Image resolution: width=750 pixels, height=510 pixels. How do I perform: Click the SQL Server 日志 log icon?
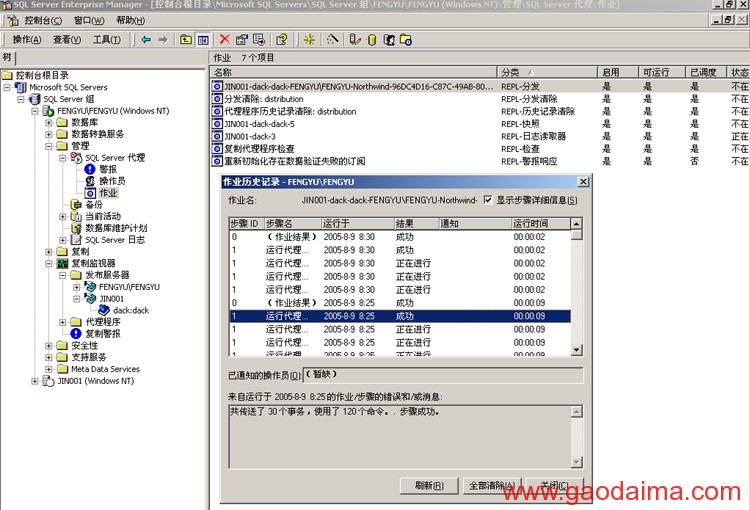tap(76, 240)
